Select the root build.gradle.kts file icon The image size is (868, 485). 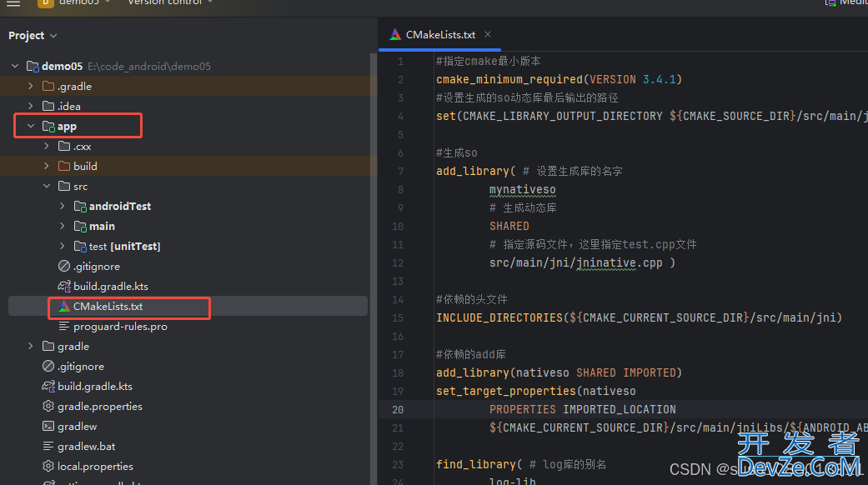click(x=48, y=387)
